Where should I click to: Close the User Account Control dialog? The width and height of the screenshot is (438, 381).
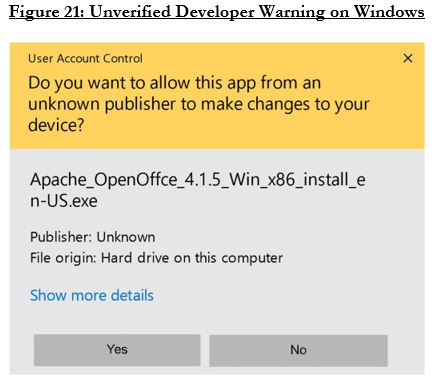(x=408, y=58)
